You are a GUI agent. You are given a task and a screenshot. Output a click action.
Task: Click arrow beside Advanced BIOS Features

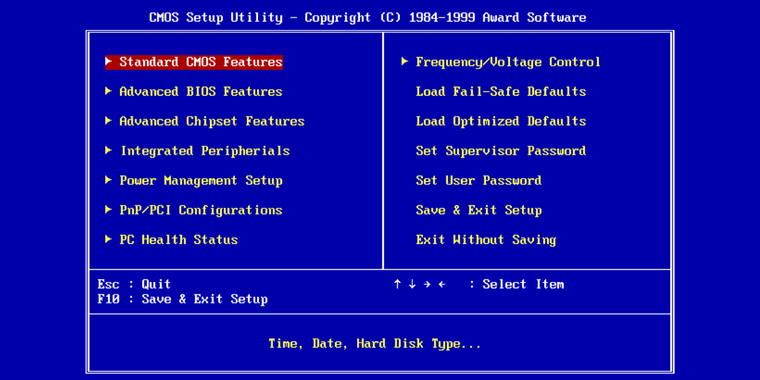coord(109,91)
